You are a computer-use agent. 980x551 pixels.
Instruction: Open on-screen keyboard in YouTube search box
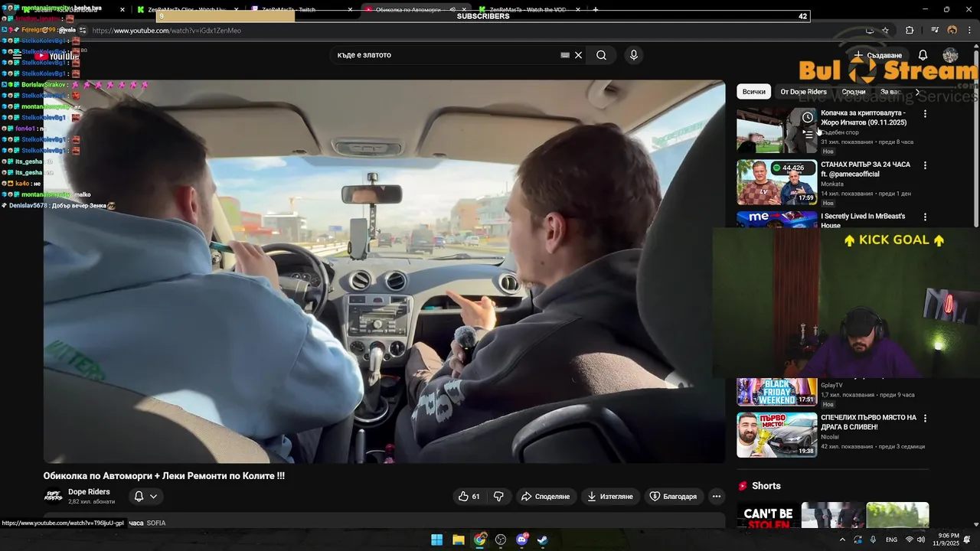point(565,55)
